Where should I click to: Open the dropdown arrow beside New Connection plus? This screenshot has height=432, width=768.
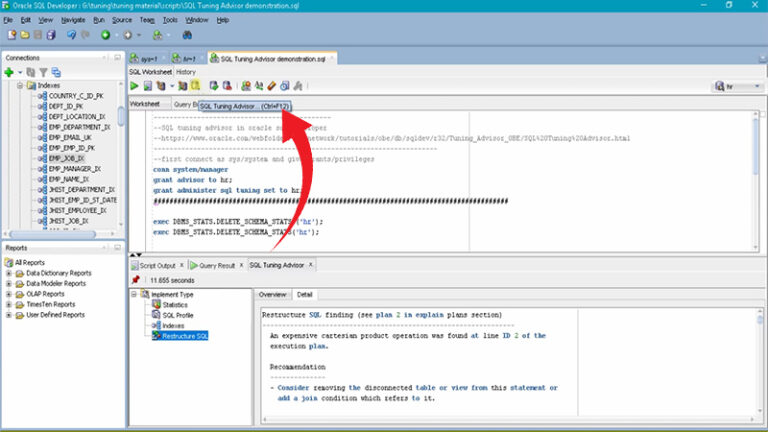(x=20, y=73)
